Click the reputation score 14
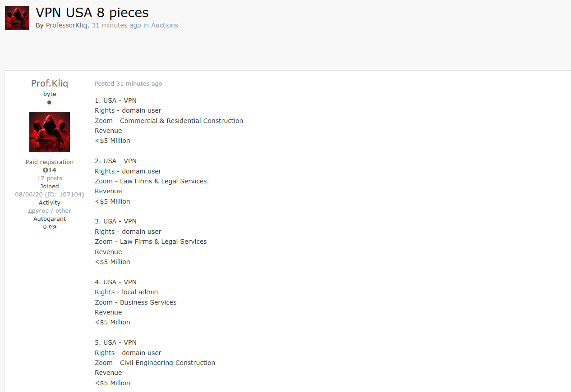Screen dimensions: 571x392 click(52, 170)
